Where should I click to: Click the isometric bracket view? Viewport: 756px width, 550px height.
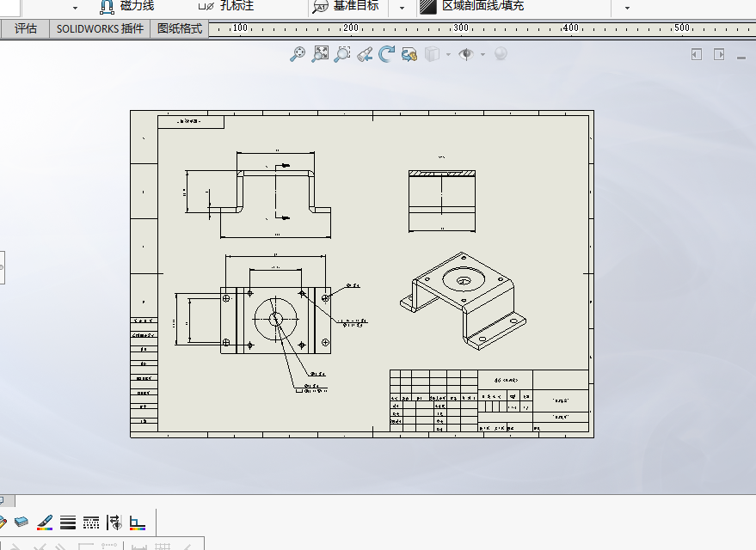click(463, 301)
